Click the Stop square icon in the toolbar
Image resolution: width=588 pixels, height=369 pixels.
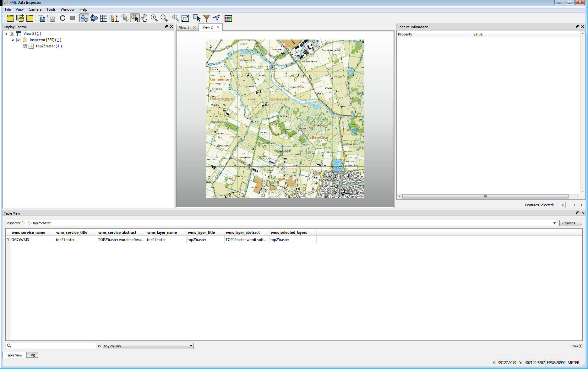pos(73,18)
